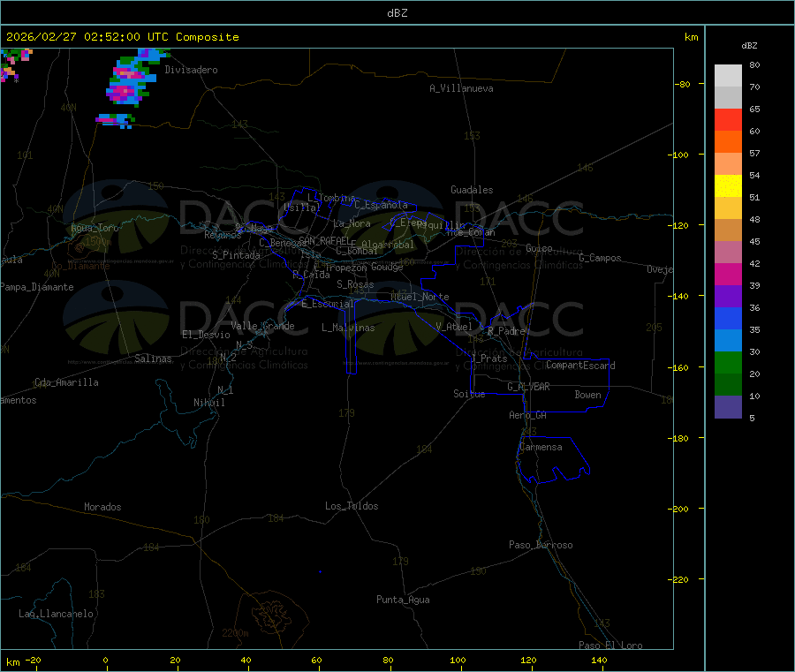Screen dimensions: 795x672
Task: Click the R_Padre label
Action: pyautogui.click(x=506, y=331)
